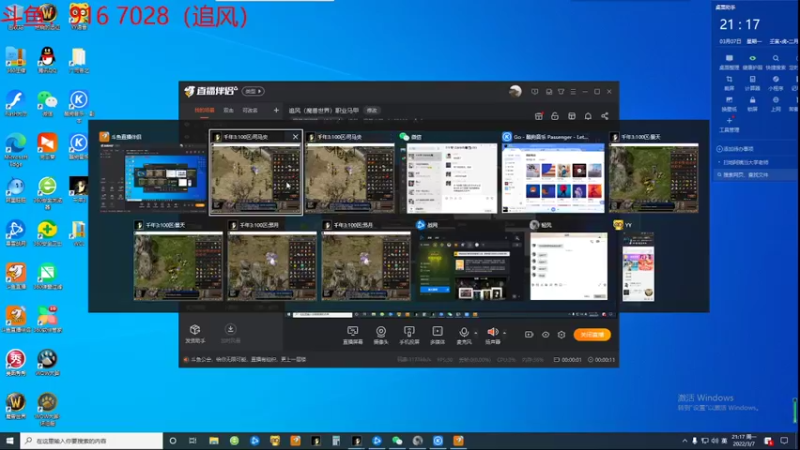Toggle the eye preview icon in streaming toolbar

coord(545,335)
